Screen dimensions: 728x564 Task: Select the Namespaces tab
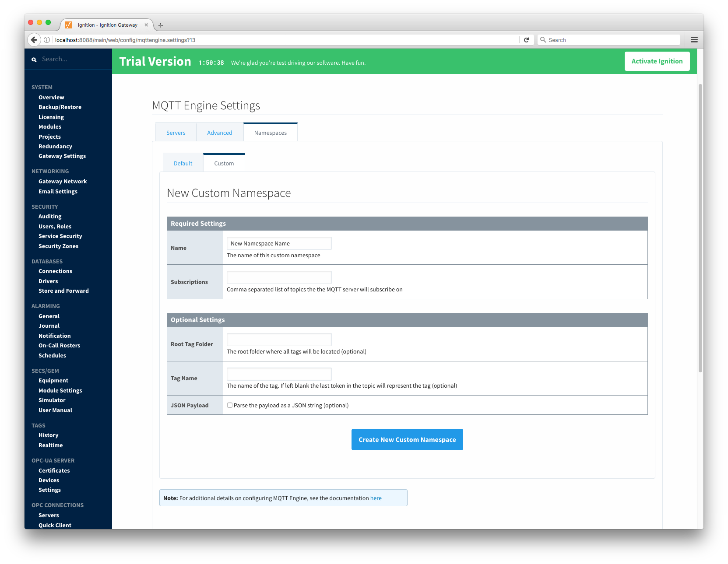tap(271, 133)
